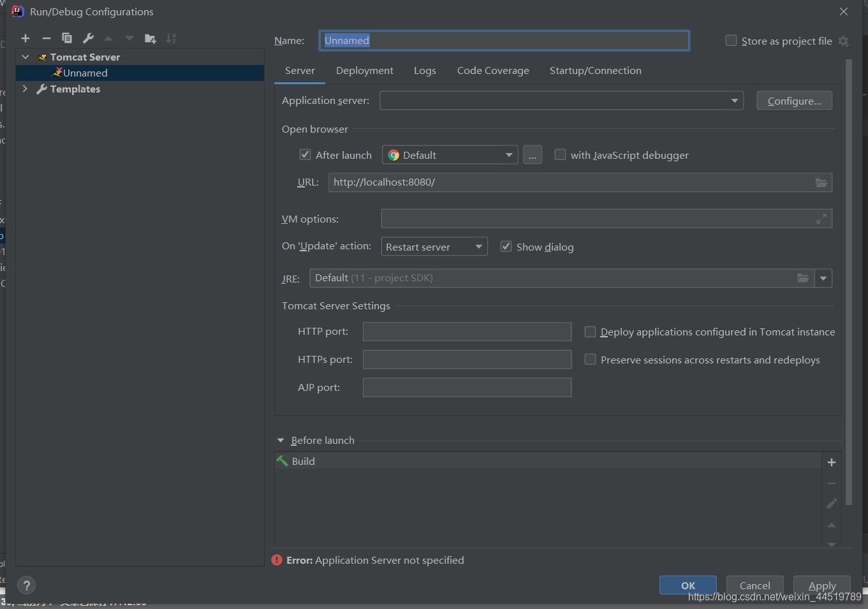Click Configure... button

point(794,101)
